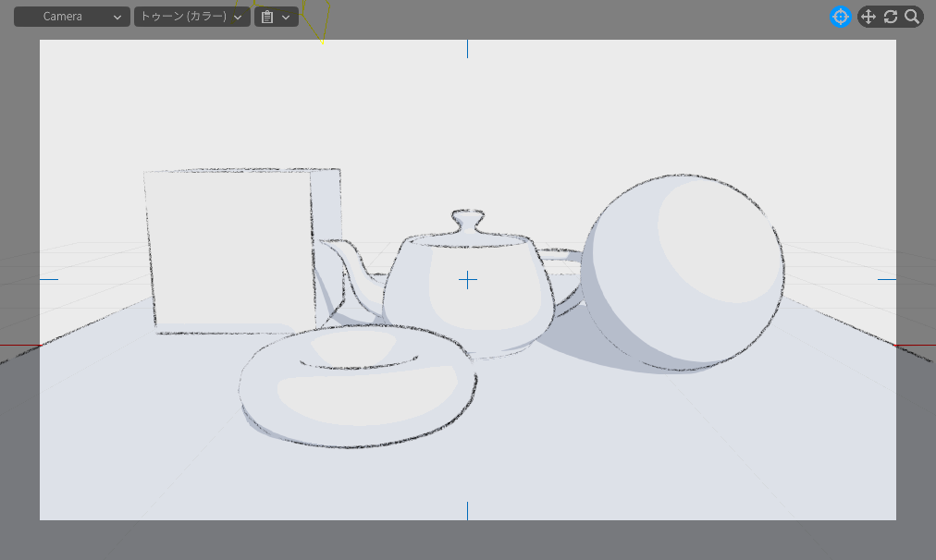Viewport: 936px width, 560px height.
Task: Click the blue marker on right frame edge
Action: [887, 279]
